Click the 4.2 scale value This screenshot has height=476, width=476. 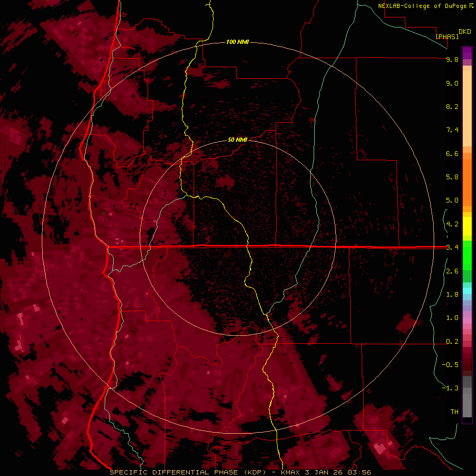point(452,224)
